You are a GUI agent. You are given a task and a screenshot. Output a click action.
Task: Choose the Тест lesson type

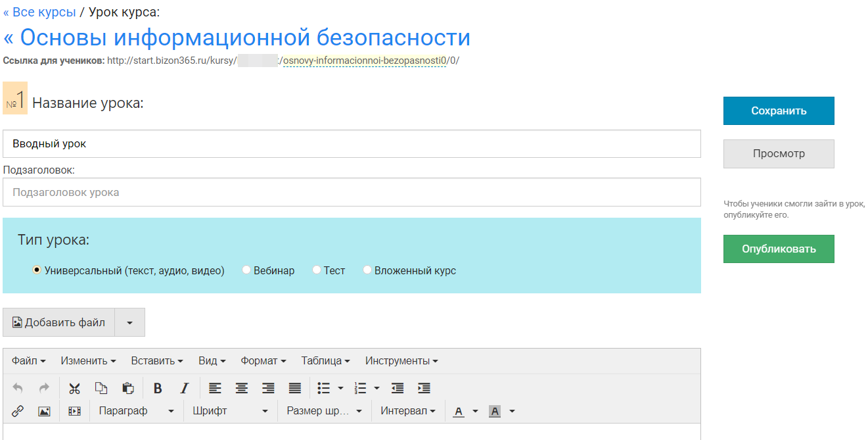[x=317, y=270]
